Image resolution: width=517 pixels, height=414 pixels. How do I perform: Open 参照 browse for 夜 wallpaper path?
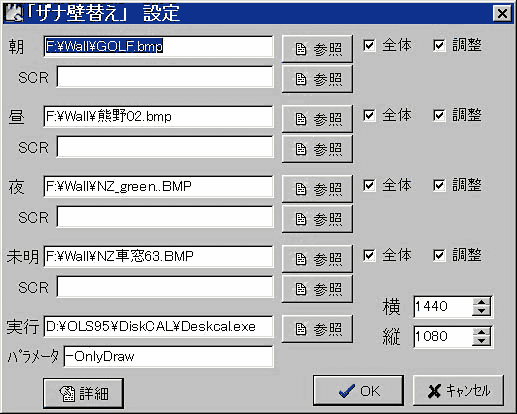[317, 189]
